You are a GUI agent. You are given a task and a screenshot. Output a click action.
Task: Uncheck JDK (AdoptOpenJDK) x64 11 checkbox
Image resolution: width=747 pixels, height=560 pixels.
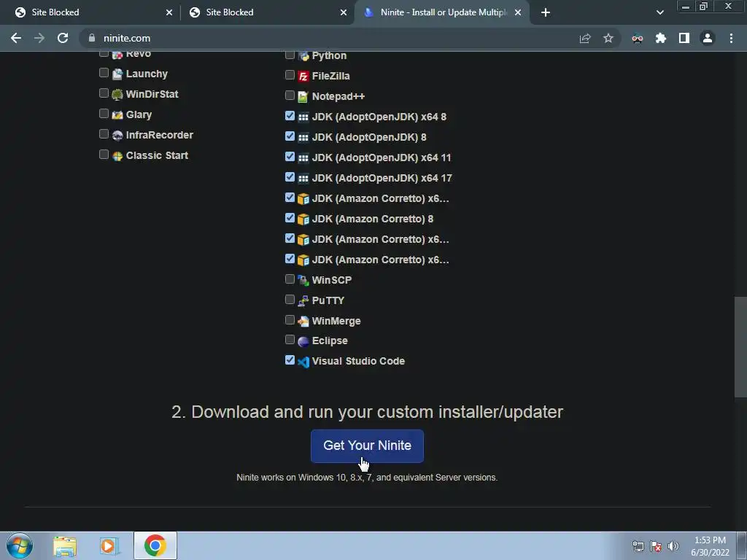point(290,156)
